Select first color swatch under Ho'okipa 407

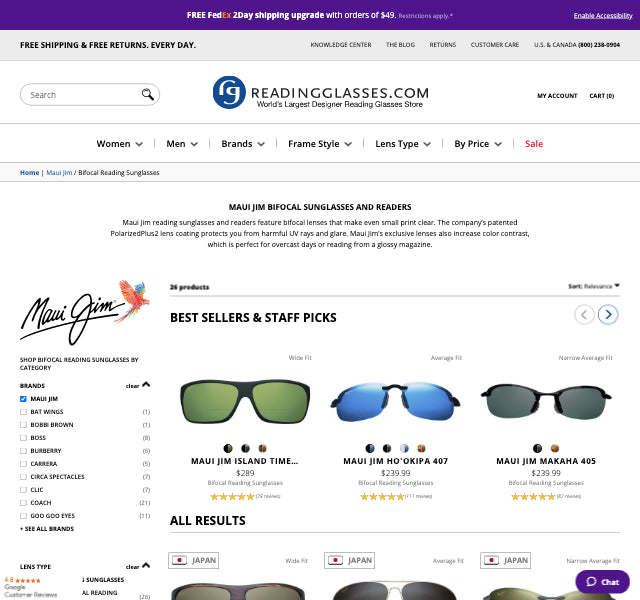click(370, 449)
